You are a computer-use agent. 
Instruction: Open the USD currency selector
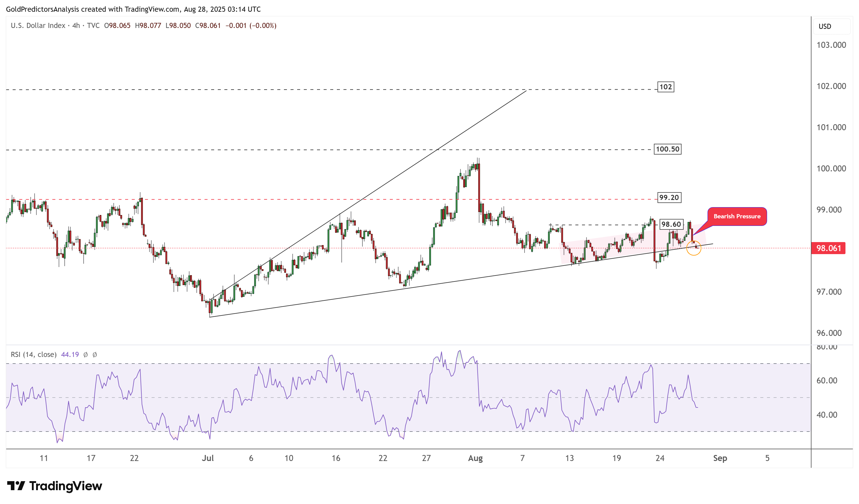click(x=825, y=26)
